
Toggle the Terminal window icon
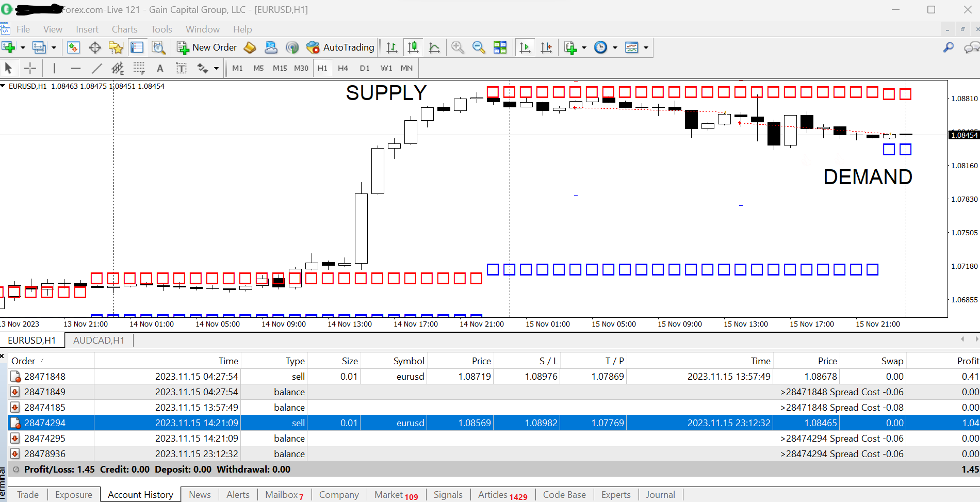137,47
